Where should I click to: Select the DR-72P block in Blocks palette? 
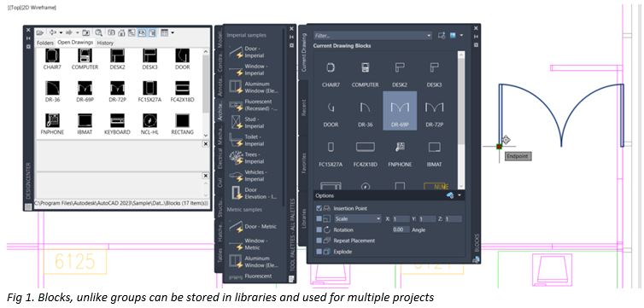coord(434,113)
